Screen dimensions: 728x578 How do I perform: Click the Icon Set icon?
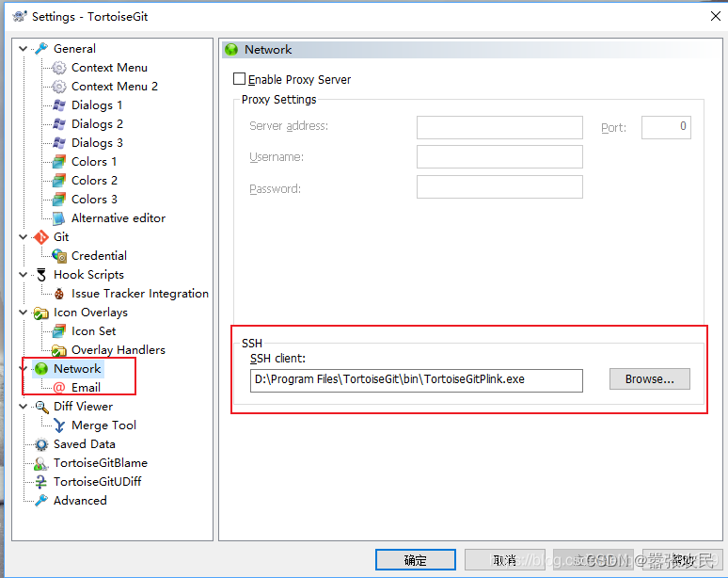click(x=59, y=331)
